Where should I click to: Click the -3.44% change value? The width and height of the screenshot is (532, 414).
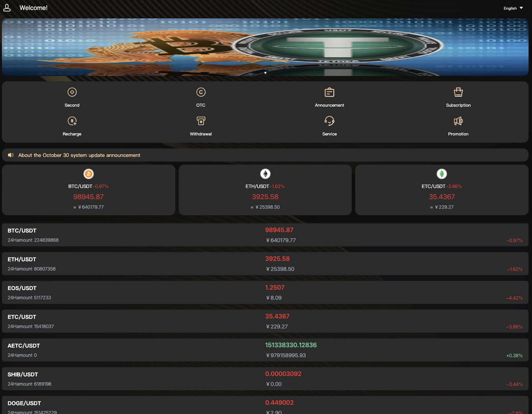(514, 384)
